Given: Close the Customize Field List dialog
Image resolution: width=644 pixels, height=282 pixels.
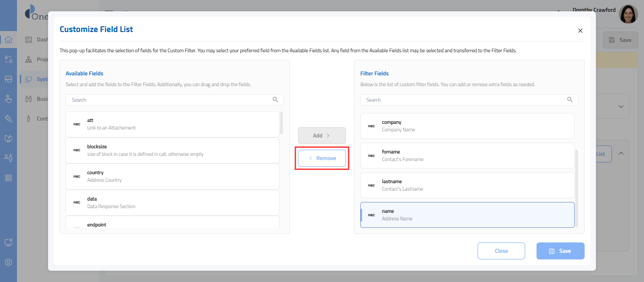Looking at the screenshot, I should tap(580, 31).
